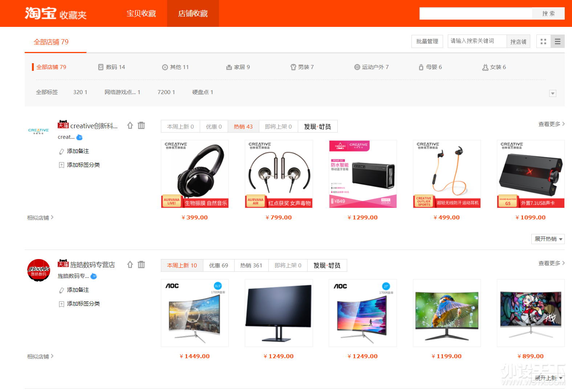This screenshot has height=392, width=572.
Task: Show similar stores for creative
Action: tap(40, 218)
